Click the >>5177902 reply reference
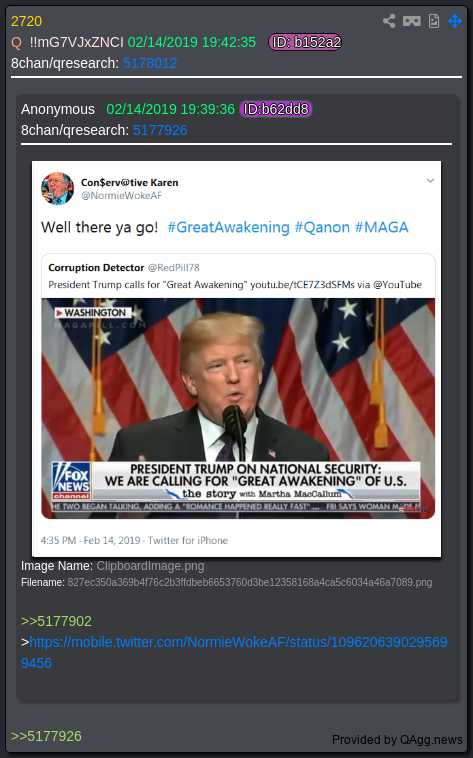 tap(56, 621)
